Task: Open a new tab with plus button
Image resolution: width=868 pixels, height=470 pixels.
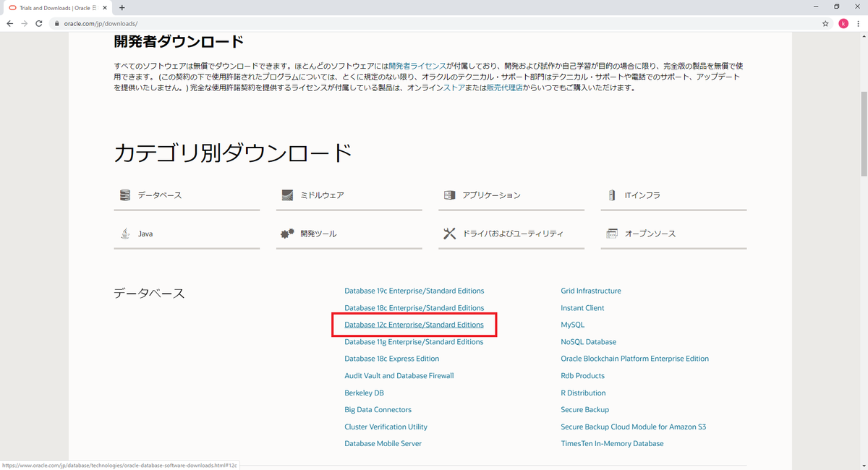Action: [122, 7]
